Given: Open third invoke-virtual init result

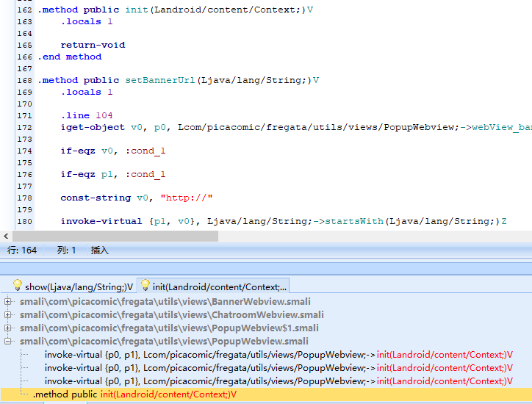Looking at the screenshot, I should pos(278,381).
